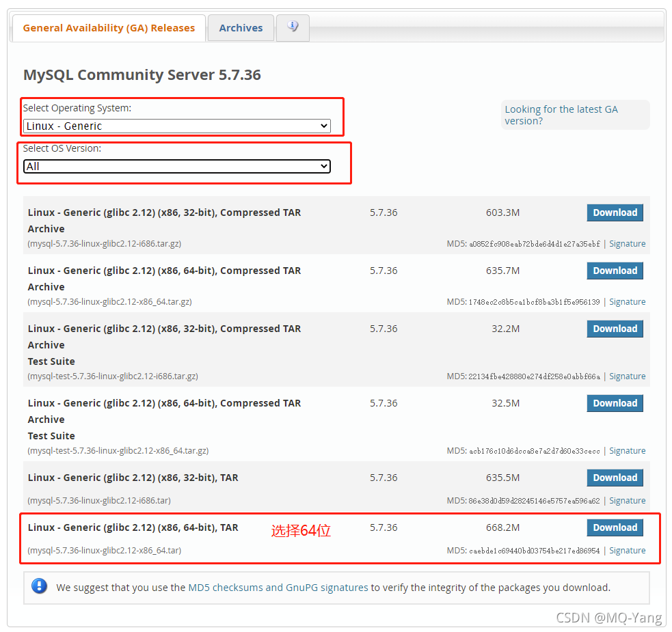The height and width of the screenshot is (632, 672).
Task: Open the info icon tab
Action: click(x=293, y=27)
